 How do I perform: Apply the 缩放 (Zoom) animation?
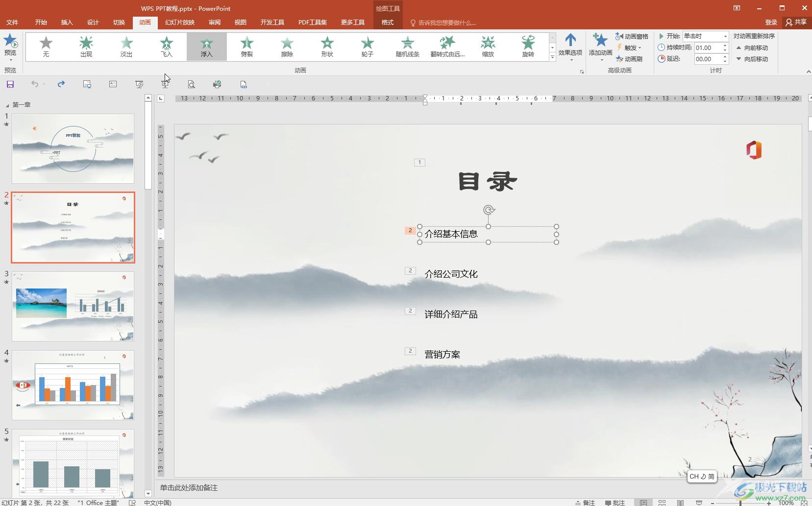[x=488, y=47]
